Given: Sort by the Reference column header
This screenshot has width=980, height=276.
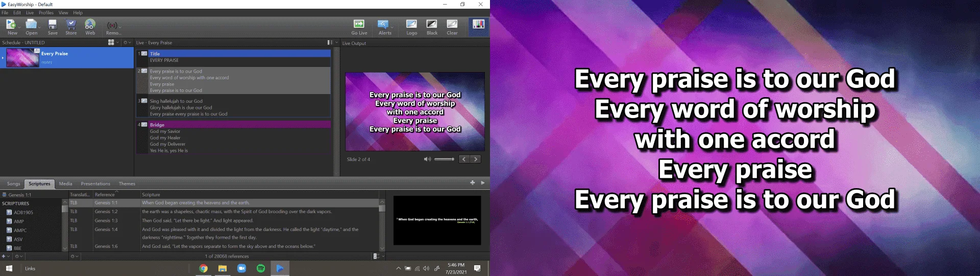Looking at the screenshot, I should pyautogui.click(x=116, y=195).
